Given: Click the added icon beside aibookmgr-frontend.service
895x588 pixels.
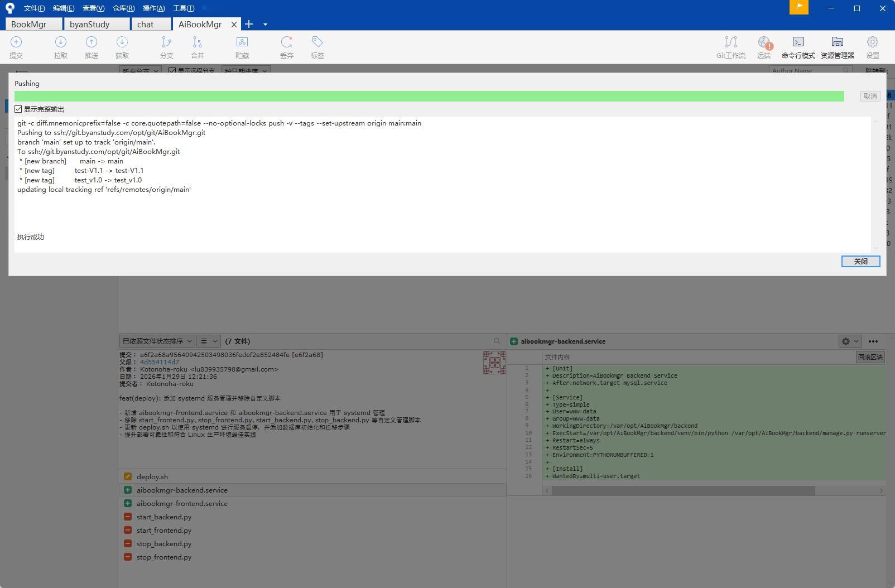Looking at the screenshot, I should click(128, 503).
